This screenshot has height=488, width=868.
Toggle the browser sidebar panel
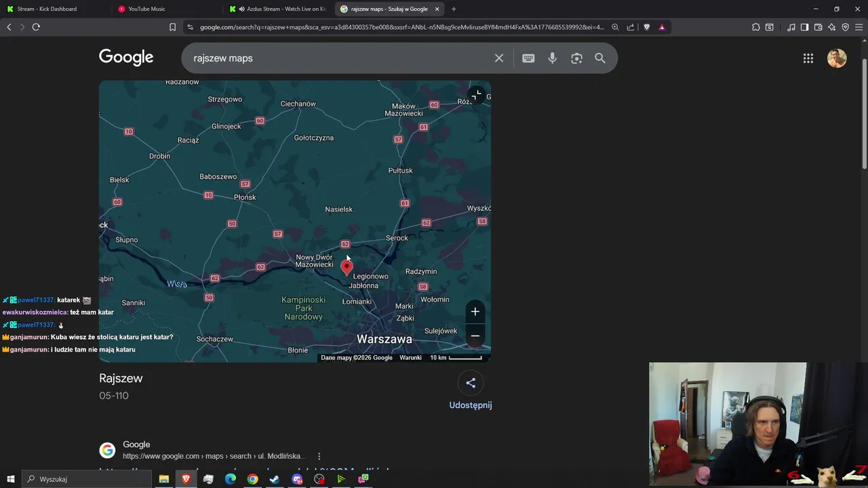tap(804, 27)
